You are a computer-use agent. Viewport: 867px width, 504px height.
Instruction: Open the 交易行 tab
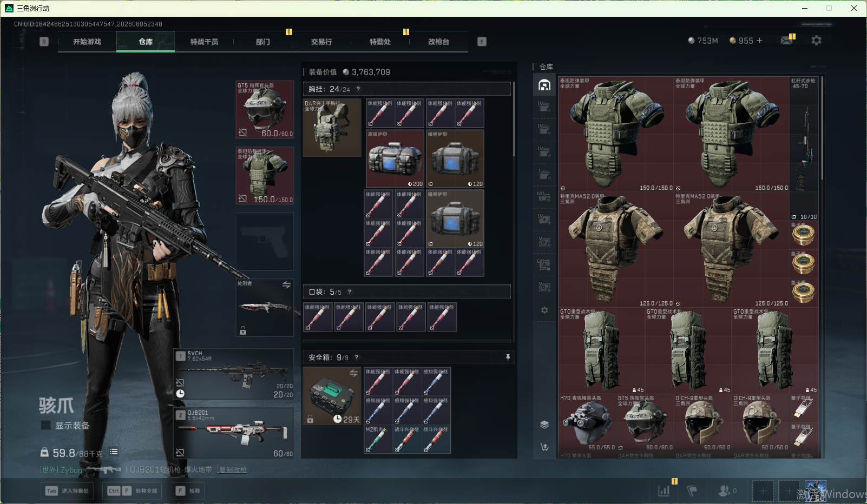click(x=321, y=42)
